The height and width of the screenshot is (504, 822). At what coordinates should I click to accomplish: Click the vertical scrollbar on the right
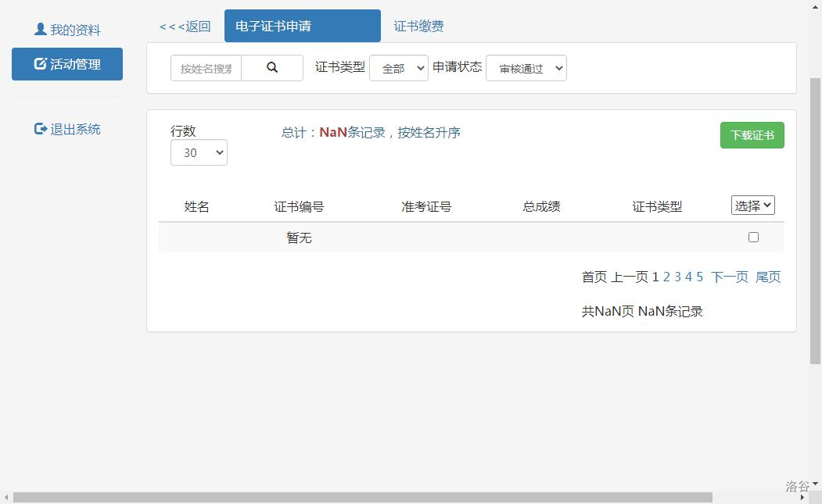[815, 220]
